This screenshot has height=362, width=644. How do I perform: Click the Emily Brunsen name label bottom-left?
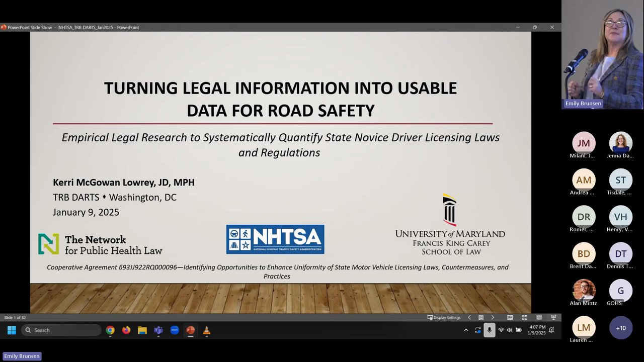[x=21, y=356]
